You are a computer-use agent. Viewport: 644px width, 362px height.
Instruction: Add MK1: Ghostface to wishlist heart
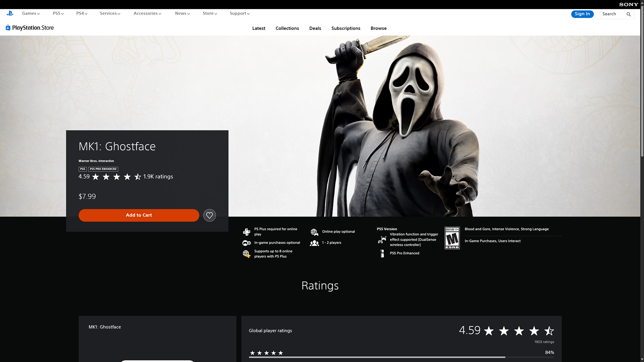coord(210,215)
